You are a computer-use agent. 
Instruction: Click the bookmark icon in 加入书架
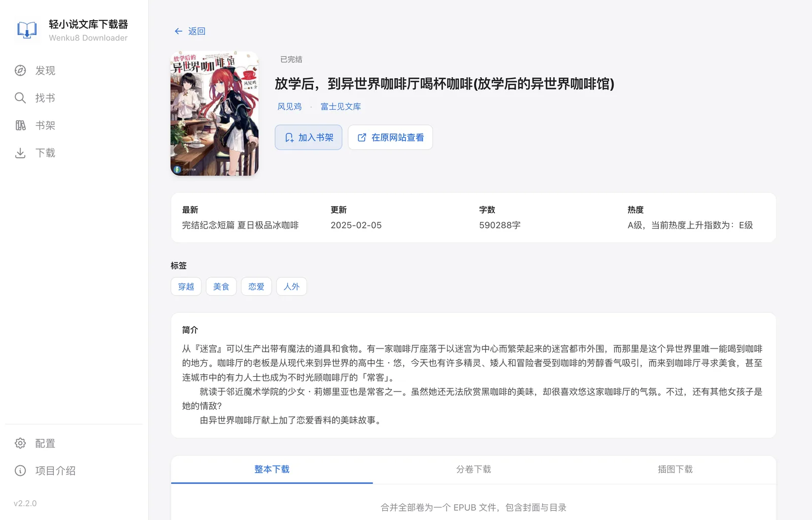pyautogui.click(x=289, y=138)
